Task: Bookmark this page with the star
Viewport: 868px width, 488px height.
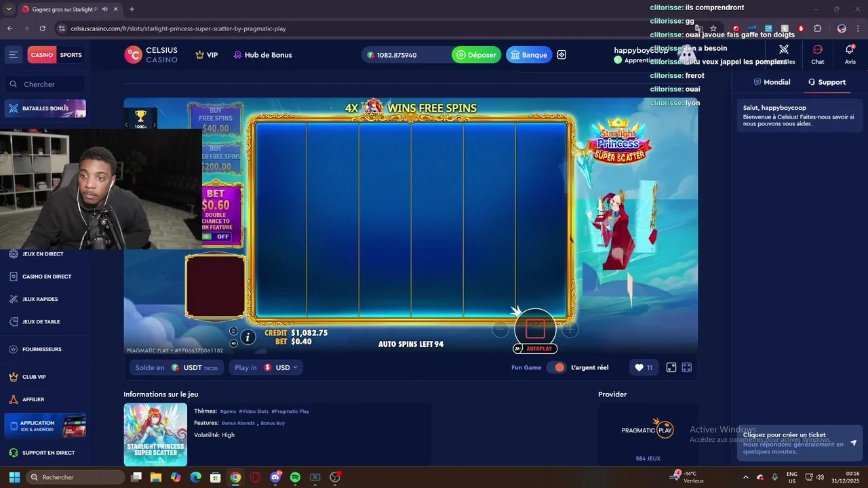Action: (713, 28)
